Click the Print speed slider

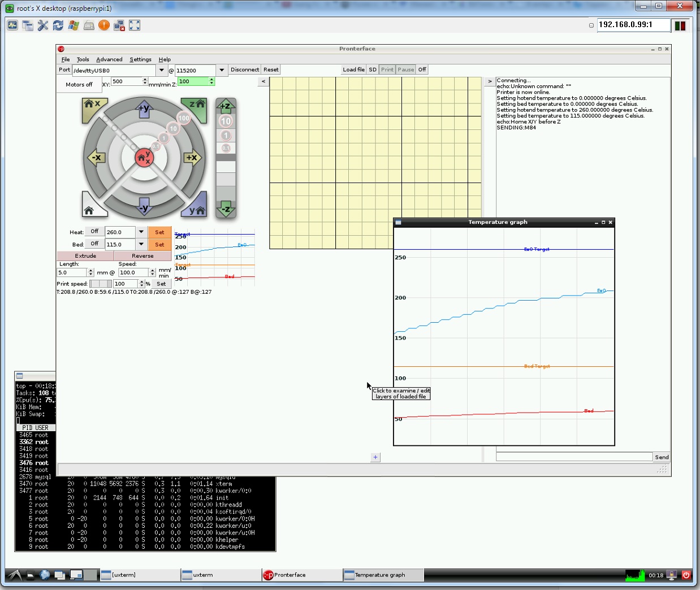click(x=101, y=284)
